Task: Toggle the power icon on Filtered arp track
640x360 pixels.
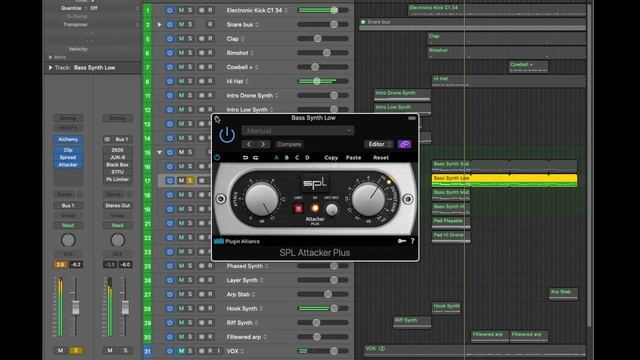Action: [170, 337]
